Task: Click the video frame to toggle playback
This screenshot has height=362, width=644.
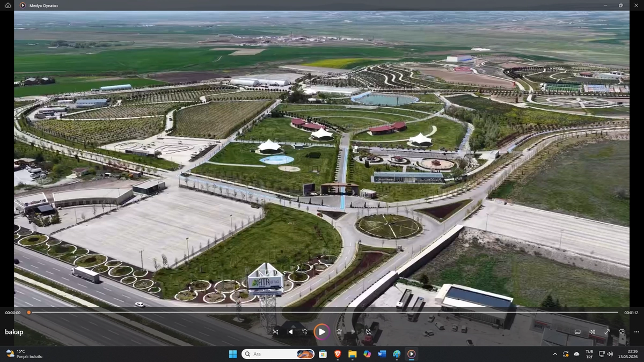Action: click(x=321, y=159)
